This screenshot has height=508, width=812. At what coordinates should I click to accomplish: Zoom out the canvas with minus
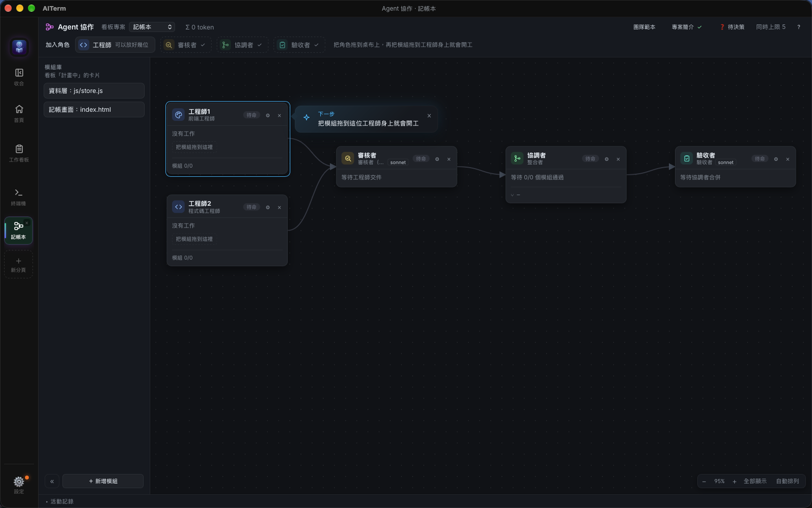[x=704, y=482]
